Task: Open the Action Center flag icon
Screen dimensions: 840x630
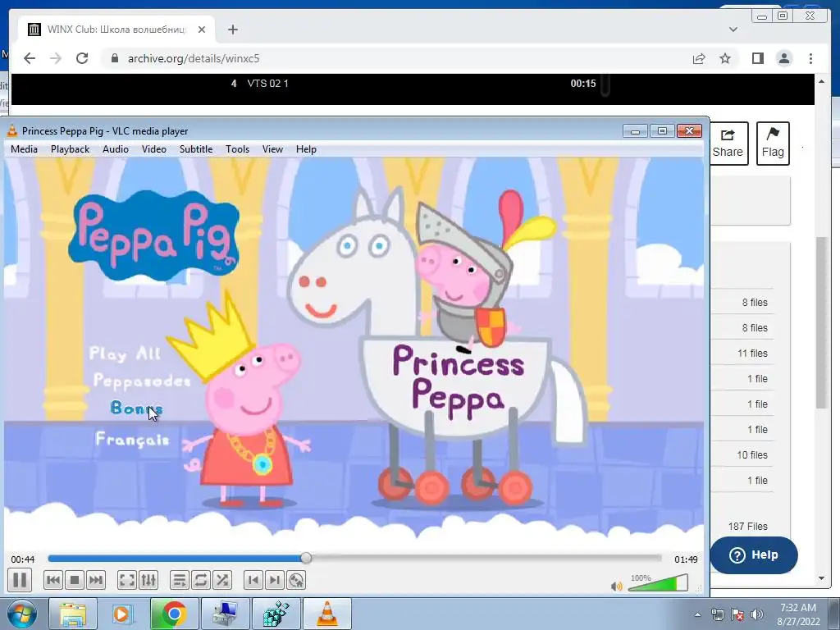Action: click(x=737, y=615)
